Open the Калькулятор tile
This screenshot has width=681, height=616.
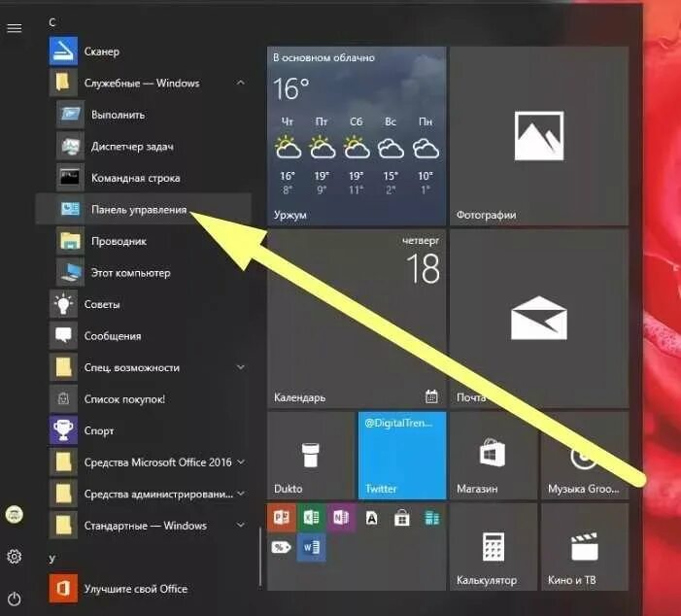[494, 547]
